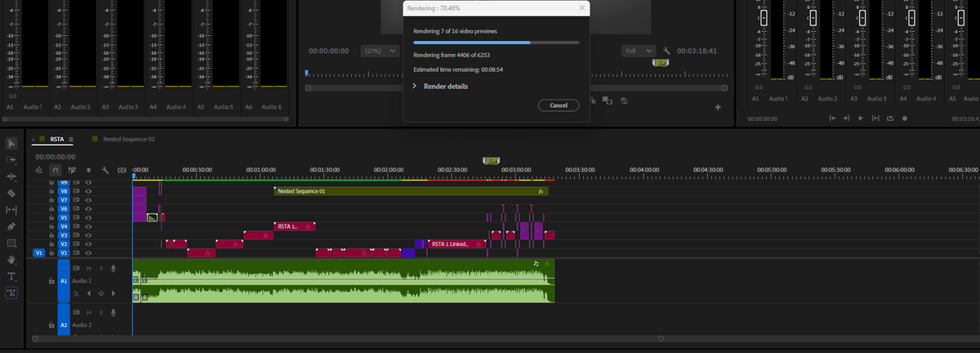Select the Type tool
Screen dimensions: 980x353
point(11,276)
